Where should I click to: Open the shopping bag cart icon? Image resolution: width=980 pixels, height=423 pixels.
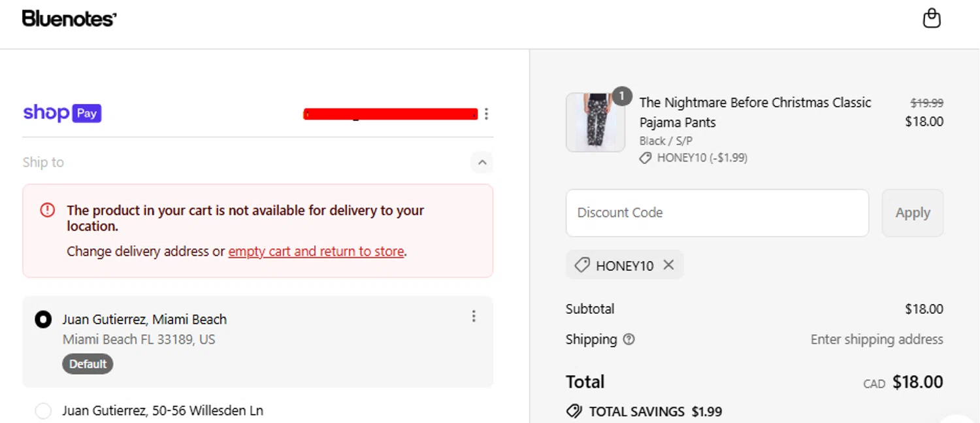932,19
